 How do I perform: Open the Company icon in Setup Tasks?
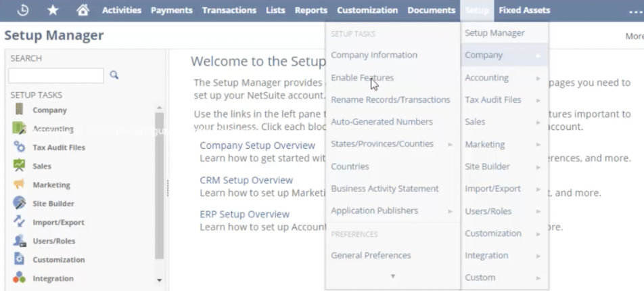click(20, 110)
